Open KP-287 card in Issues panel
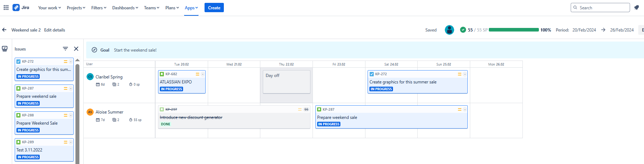Image resolution: width=644 pixels, height=164 pixels. [44, 96]
